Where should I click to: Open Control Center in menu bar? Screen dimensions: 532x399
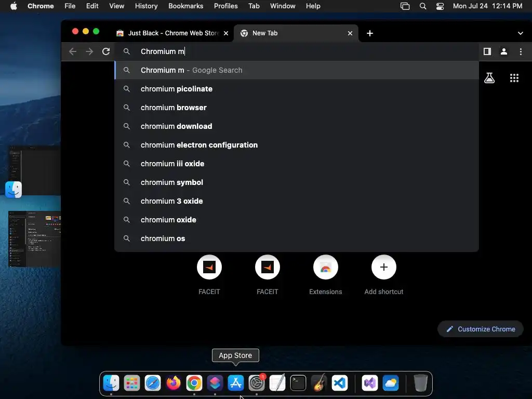[440, 6]
